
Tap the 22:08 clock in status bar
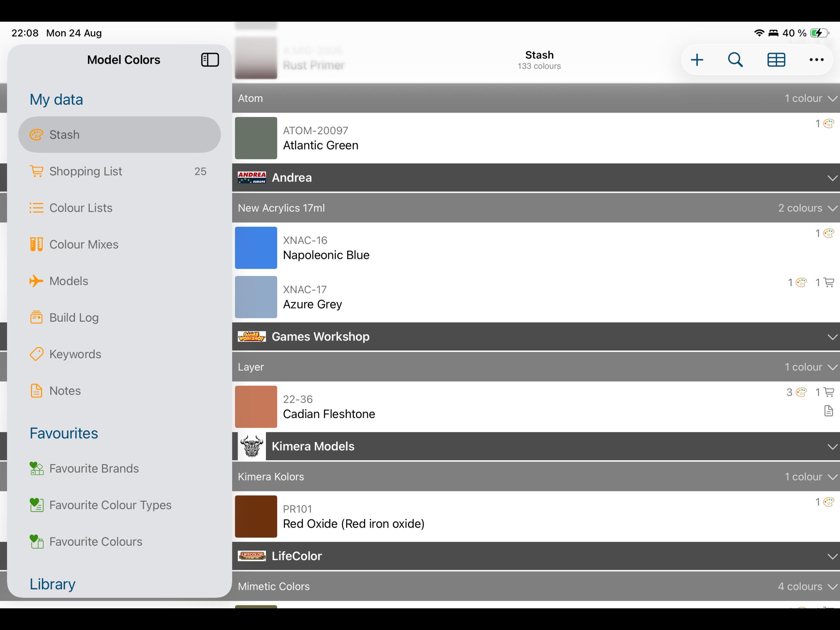pos(25,33)
